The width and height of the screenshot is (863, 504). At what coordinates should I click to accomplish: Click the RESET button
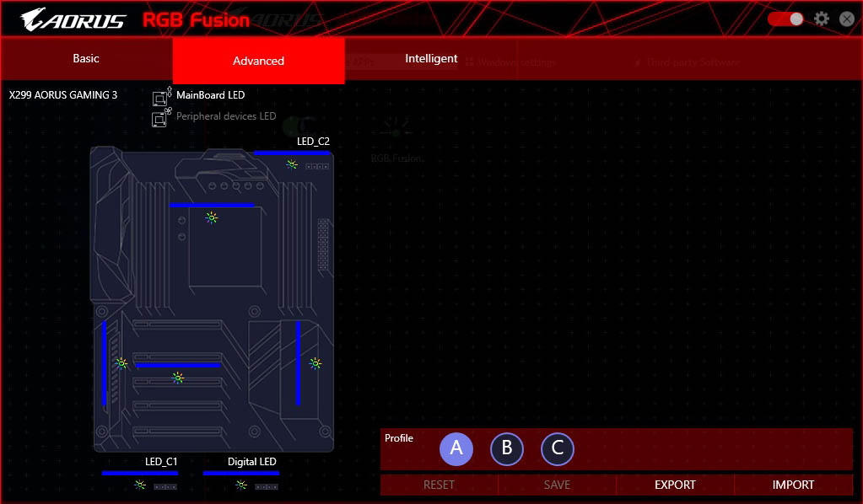440,485
